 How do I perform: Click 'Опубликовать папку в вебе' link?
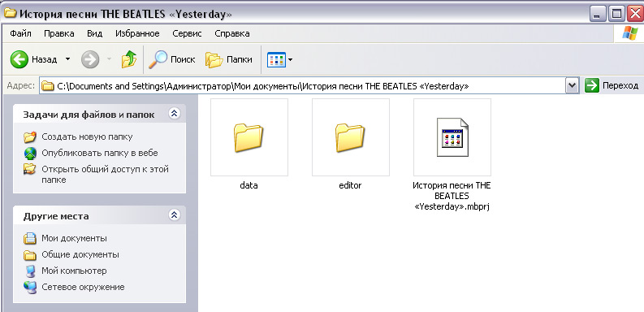point(100,153)
